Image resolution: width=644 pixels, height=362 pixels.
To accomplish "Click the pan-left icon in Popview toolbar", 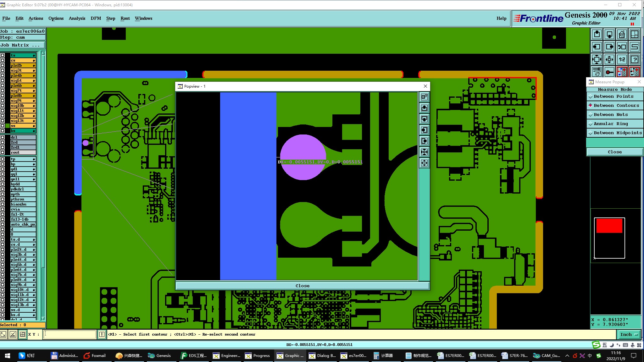I will (424, 130).
